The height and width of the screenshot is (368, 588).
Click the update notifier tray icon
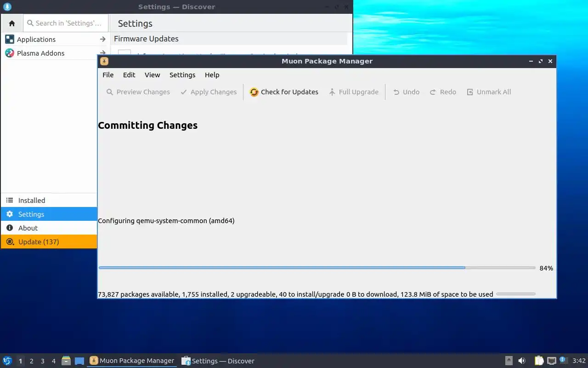(564, 361)
